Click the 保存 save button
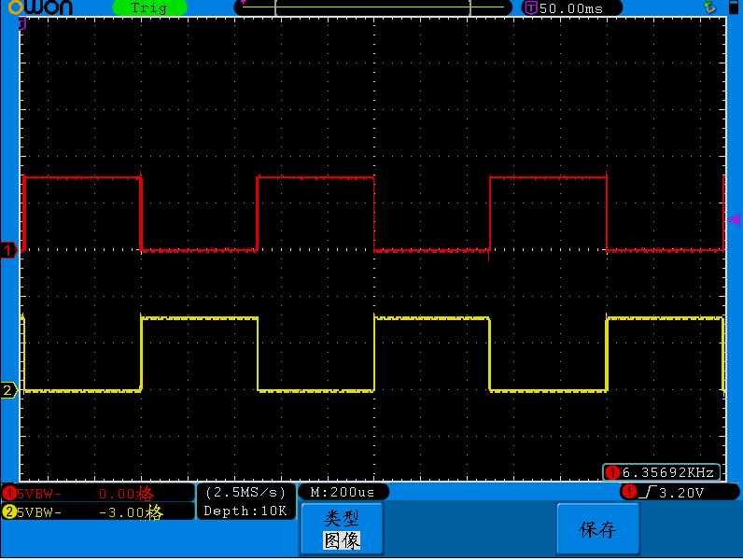 (598, 529)
